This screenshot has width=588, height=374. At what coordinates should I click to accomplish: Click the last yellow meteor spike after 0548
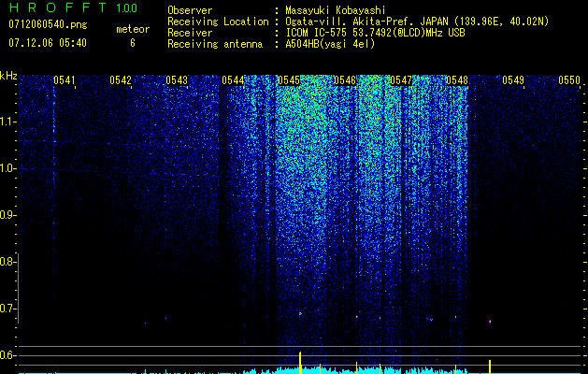coord(490,367)
